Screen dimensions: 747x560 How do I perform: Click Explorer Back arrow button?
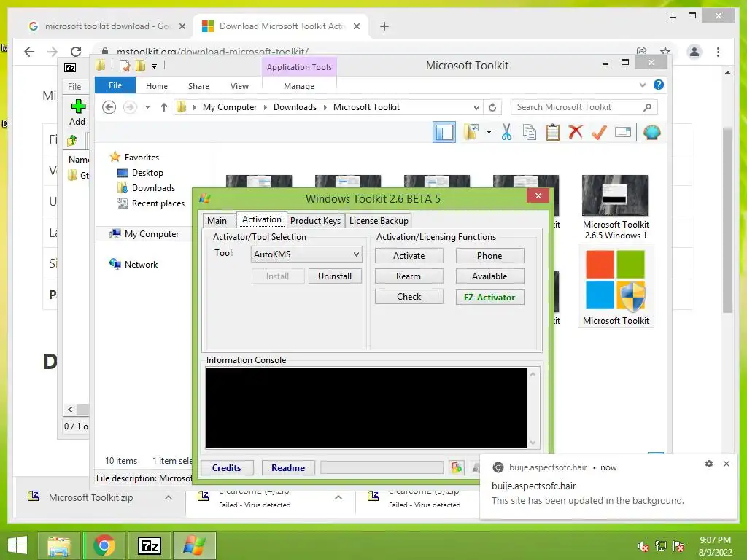[x=109, y=107]
